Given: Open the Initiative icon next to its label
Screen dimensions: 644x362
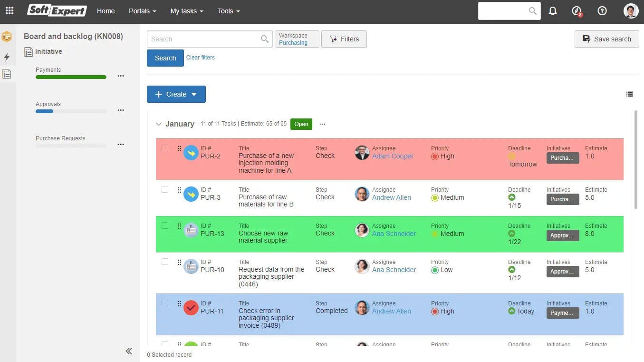Looking at the screenshot, I should tap(29, 51).
